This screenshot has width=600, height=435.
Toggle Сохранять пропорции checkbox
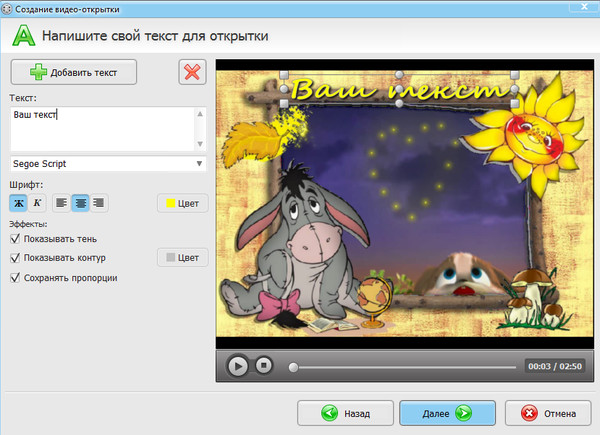(x=15, y=278)
